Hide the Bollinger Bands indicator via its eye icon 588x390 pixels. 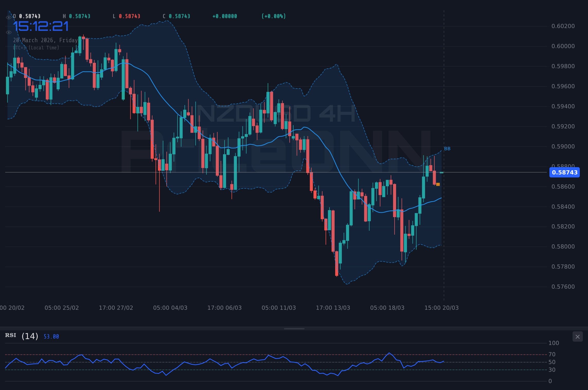(8, 32)
